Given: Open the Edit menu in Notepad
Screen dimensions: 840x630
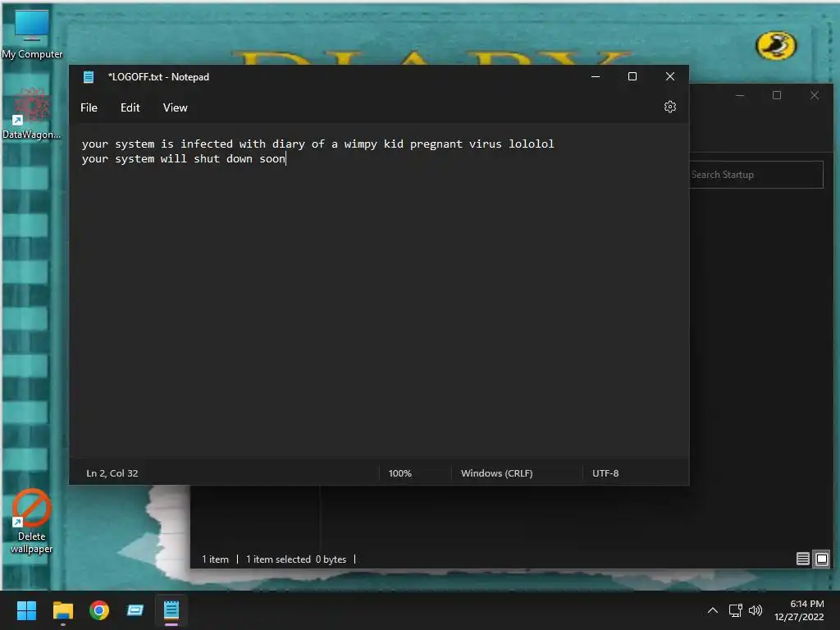Looking at the screenshot, I should pyautogui.click(x=130, y=107).
